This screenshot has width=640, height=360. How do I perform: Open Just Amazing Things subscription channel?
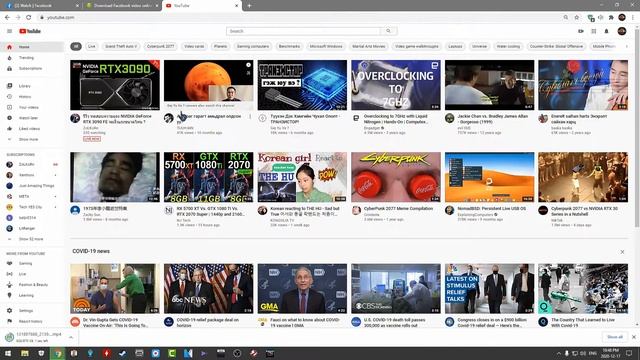32,186
